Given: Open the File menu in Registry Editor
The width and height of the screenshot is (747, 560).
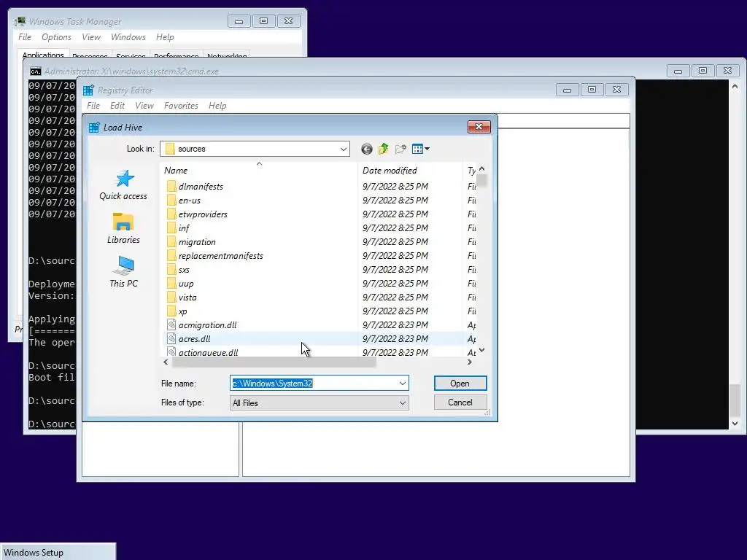Looking at the screenshot, I should [93, 106].
